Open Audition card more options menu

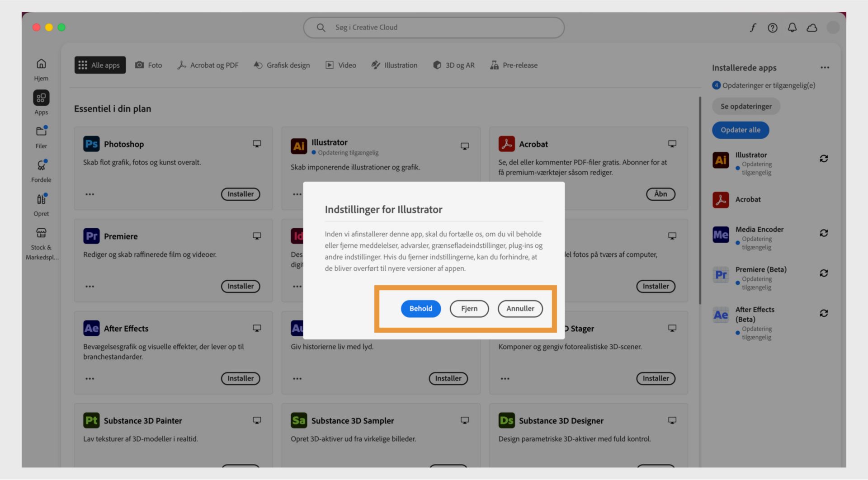click(x=297, y=379)
